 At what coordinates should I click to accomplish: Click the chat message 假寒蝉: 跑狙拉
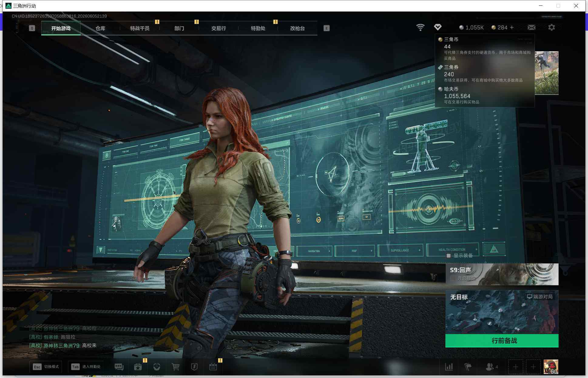click(x=52, y=337)
